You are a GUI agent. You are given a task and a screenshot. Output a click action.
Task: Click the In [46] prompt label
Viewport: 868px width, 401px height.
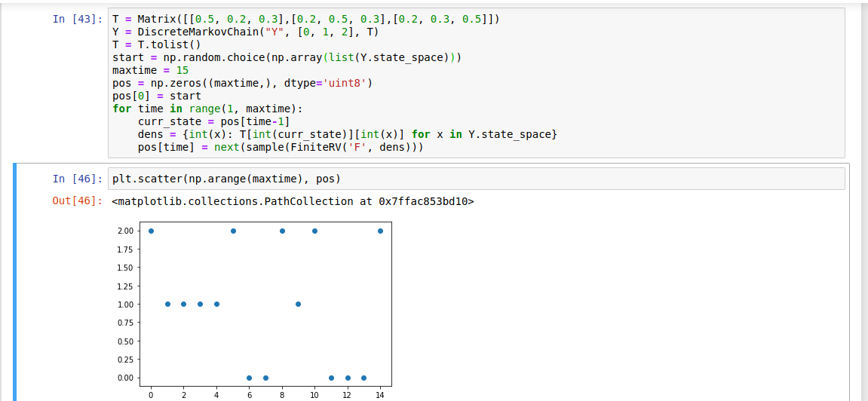(x=78, y=179)
